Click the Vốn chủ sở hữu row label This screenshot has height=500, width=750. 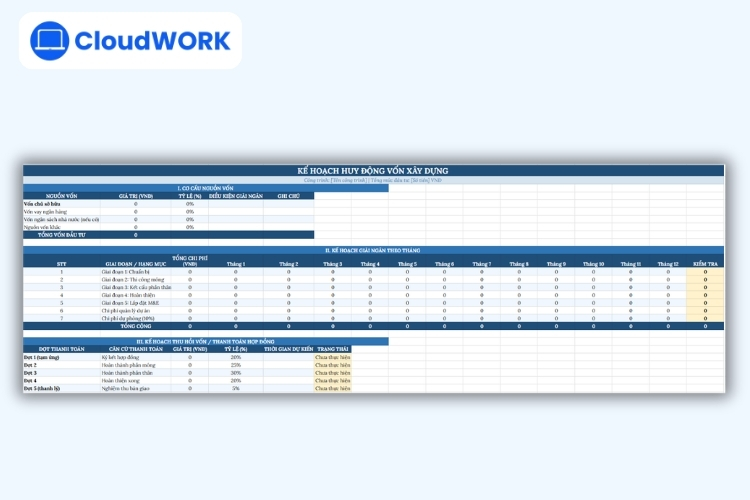(x=43, y=204)
